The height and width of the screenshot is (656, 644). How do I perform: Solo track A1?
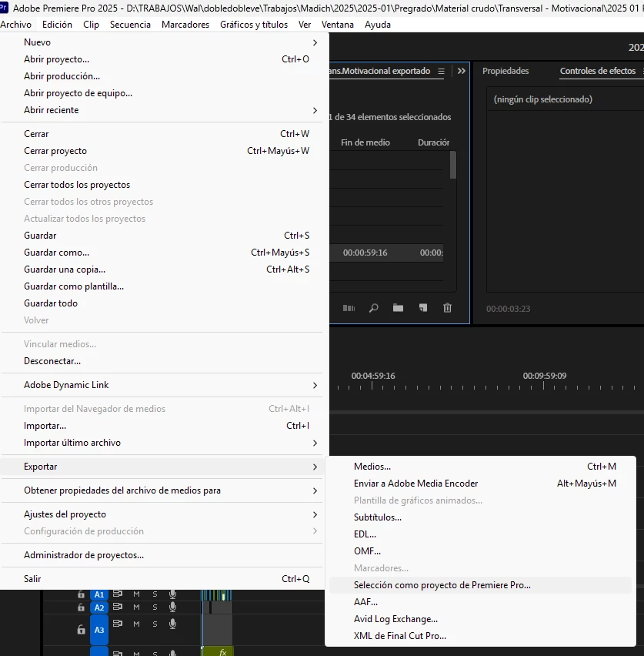coord(155,594)
